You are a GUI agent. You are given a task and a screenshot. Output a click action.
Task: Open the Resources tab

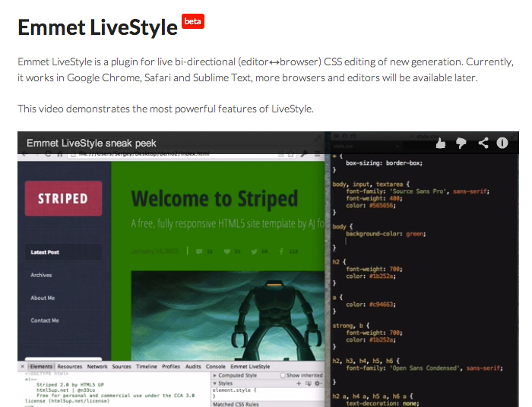coord(70,367)
